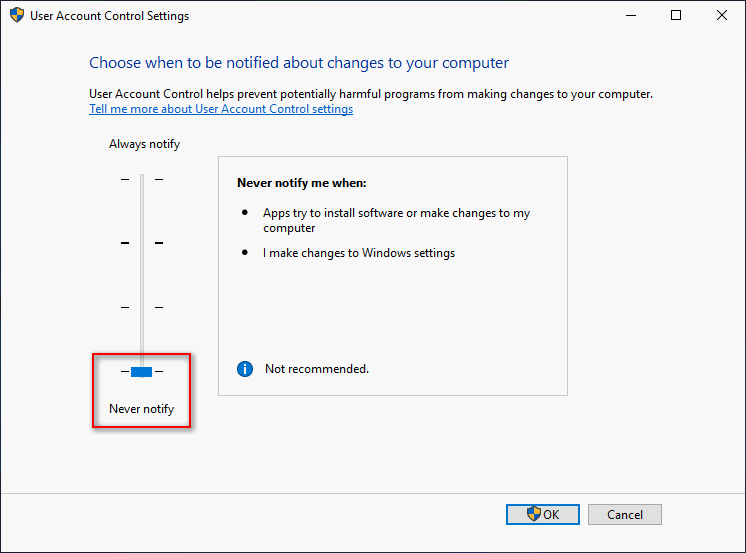
Task: Click the blue slider thumb at Never notify
Action: [141, 372]
